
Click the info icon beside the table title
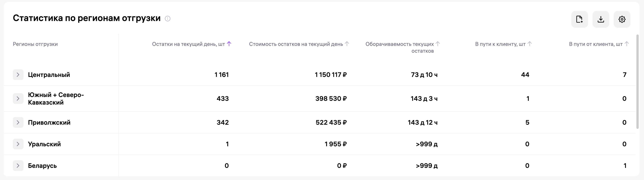tap(167, 19)
